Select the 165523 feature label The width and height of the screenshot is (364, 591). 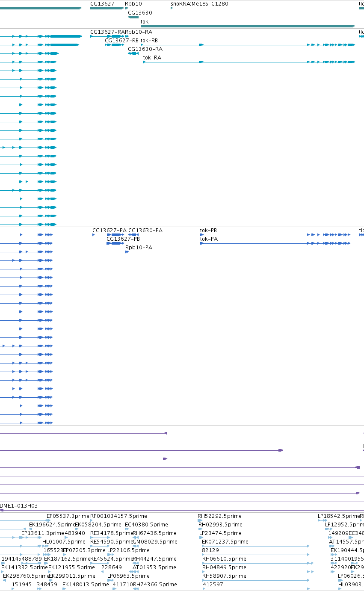tap(53, 550)
